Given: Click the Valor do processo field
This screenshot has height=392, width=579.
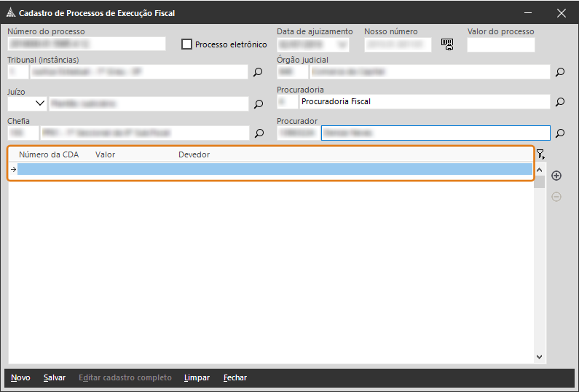Looking at the screenshot, I should [500, 44].
